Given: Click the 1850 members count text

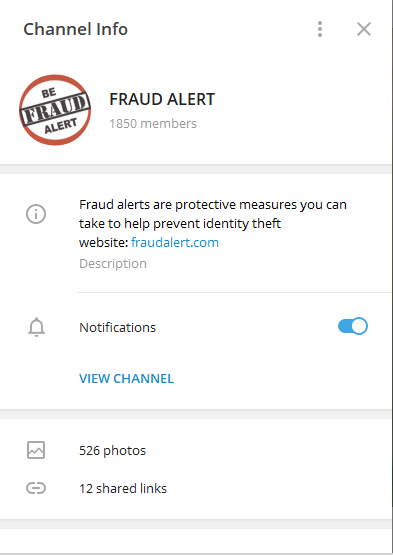Looking at the screenshot, I should pos(153,124).
